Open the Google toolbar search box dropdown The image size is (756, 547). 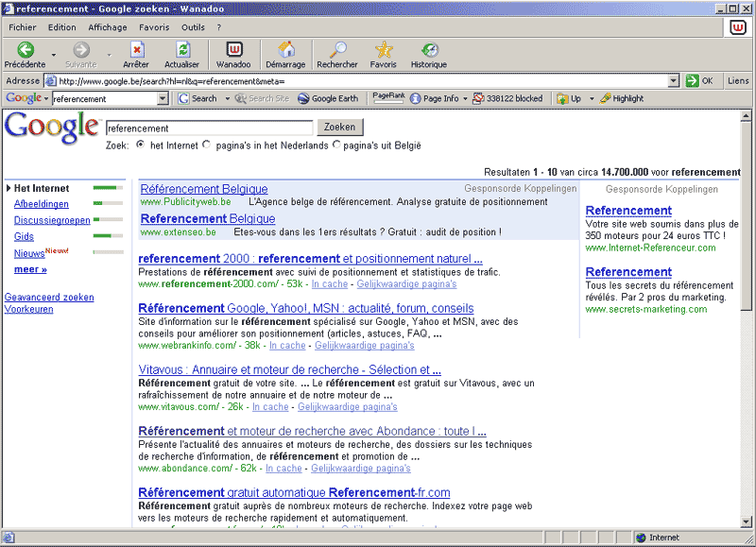click(163, 99)
